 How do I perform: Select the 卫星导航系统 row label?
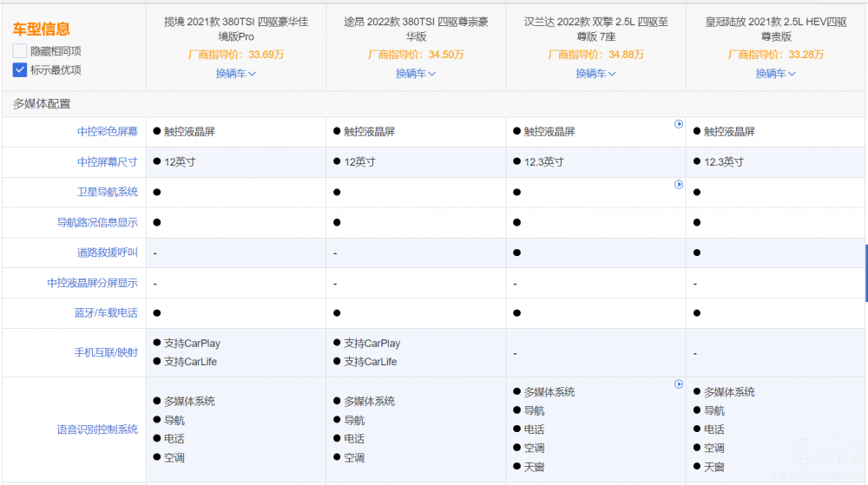[x=107, y=193]
